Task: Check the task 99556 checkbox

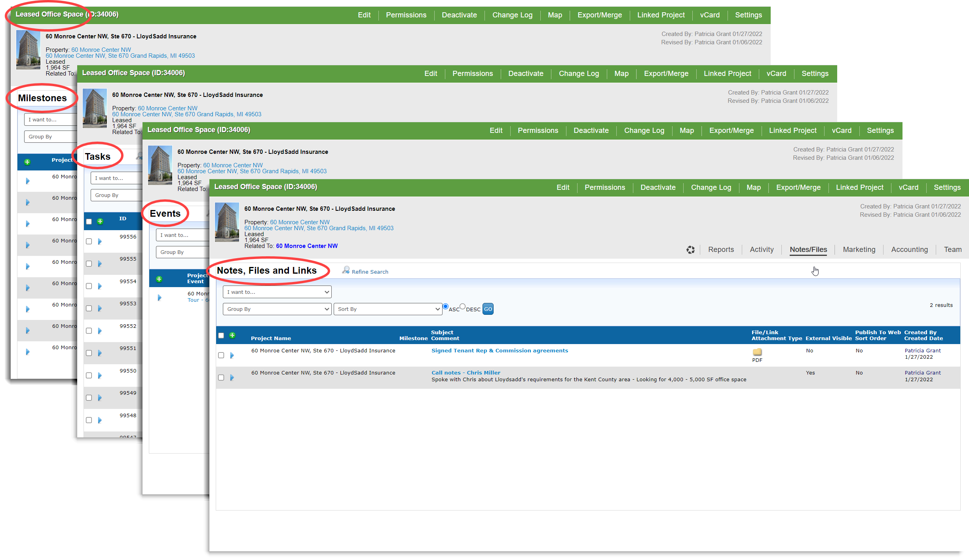Action: [89, 241]
